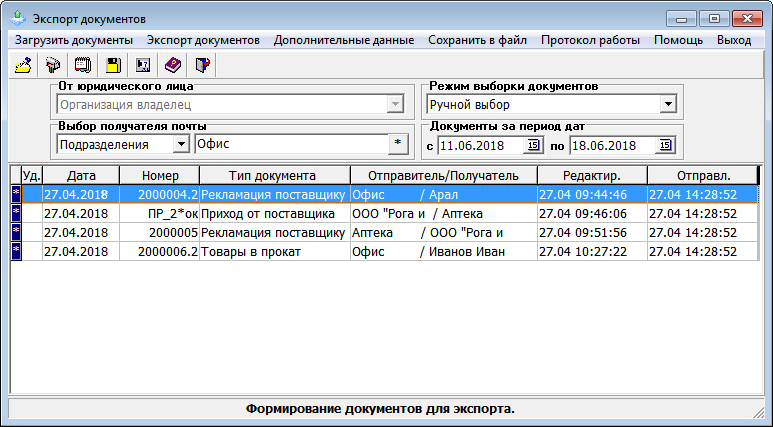Click the cell Аптека / ООО "Рога и

pyautogui.click(x=444, y=232)
